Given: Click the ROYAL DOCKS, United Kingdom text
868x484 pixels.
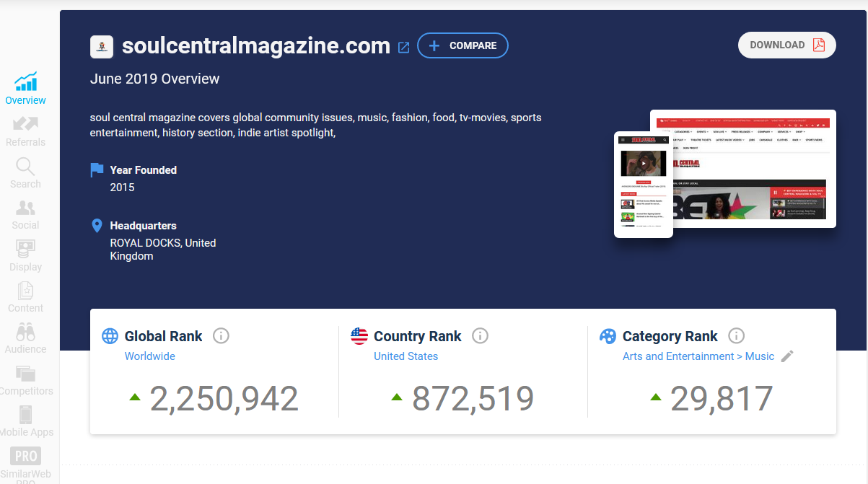Looking at the screenshot, I should coord(163,250).
